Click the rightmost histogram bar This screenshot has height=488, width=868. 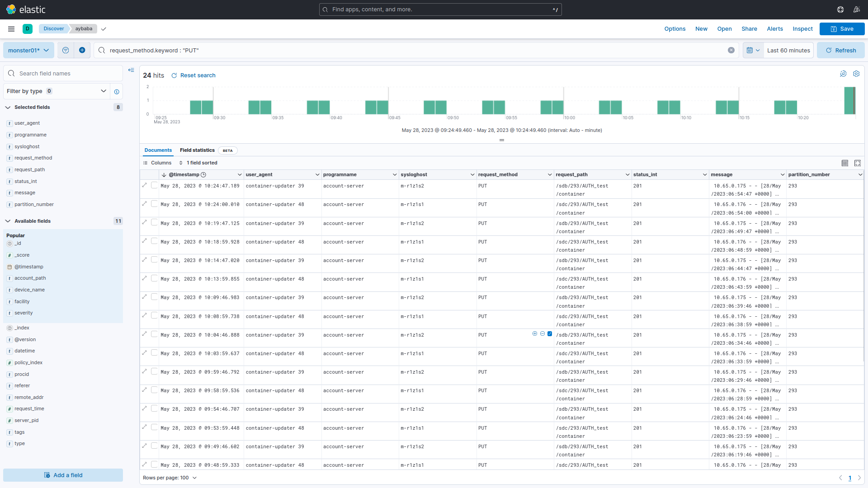tap(849, 100)
